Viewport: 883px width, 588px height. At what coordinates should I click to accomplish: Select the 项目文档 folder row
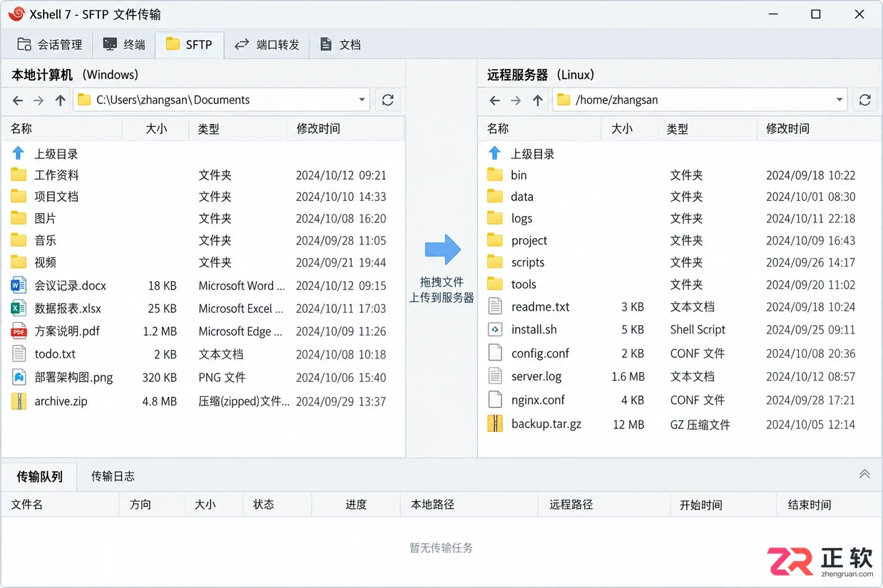point(203,197)
